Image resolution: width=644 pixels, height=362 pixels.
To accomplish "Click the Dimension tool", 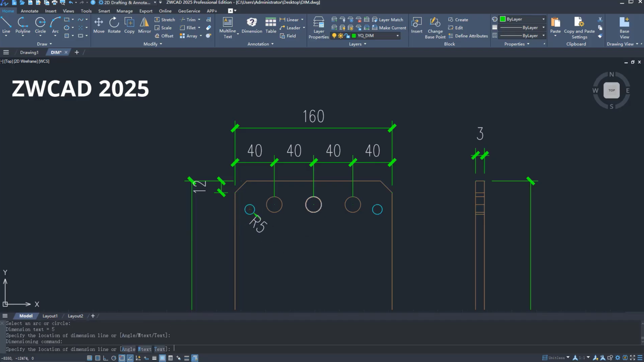I will click(252, 25).
